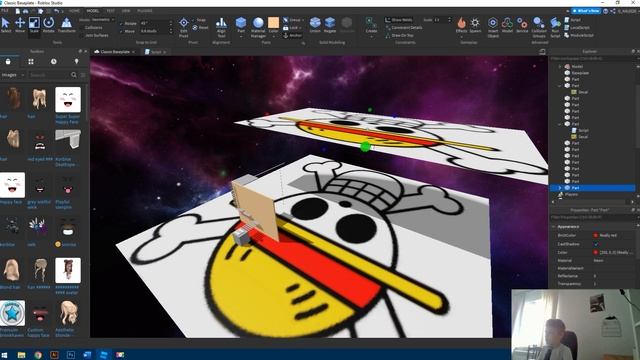Open the Toolbox filter options icon
The width and height of the screenshot is (640, 360).
coord(83,75)
